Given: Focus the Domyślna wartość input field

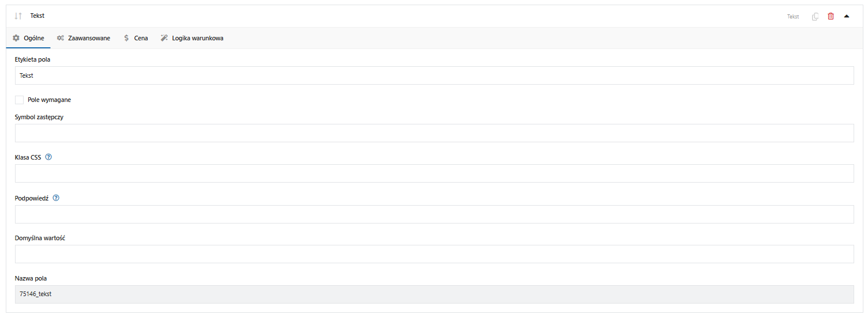Looking at the screenshot, I should [x=434, y=254].
